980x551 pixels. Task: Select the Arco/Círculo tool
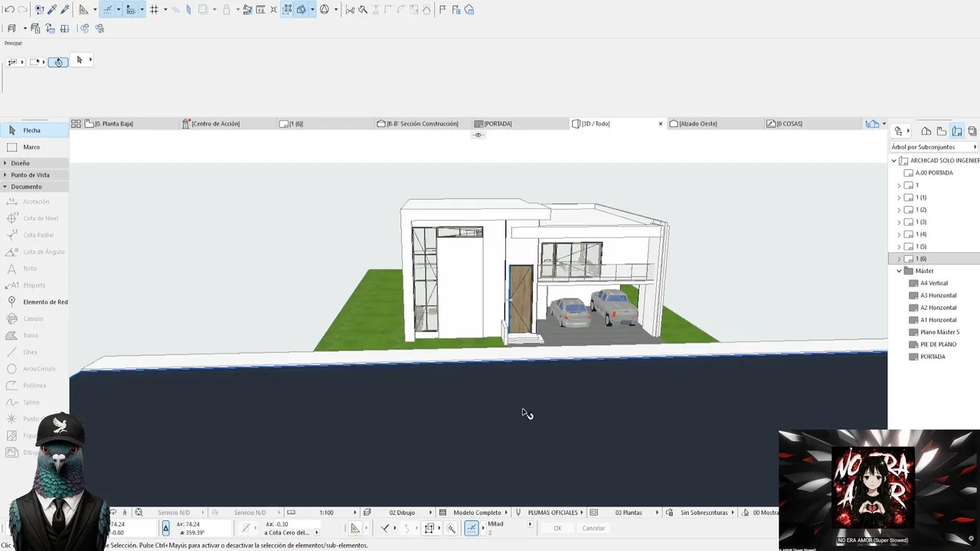34,369
